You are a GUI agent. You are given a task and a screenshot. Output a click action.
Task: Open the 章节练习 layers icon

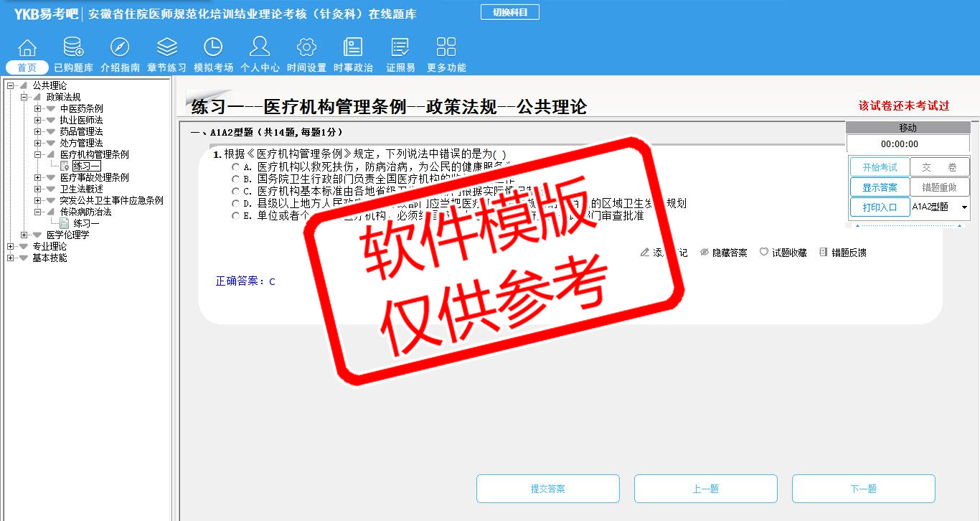[166, 48]
